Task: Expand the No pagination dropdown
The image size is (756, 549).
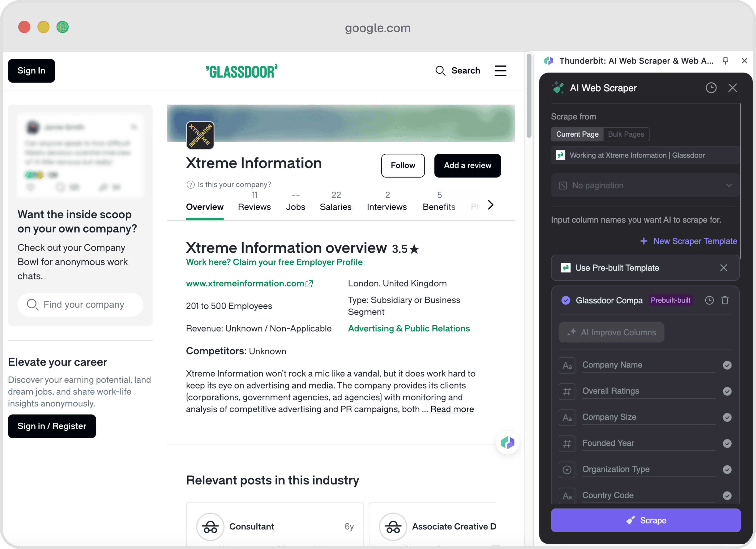Action: [729, 185]
